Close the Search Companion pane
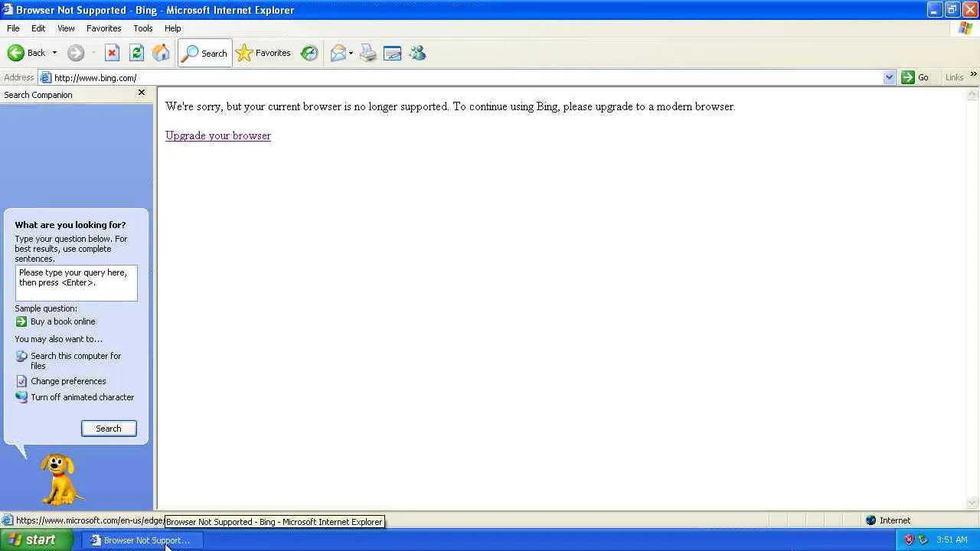This screenshot has width=980, height=551. (x=141, y=93)
